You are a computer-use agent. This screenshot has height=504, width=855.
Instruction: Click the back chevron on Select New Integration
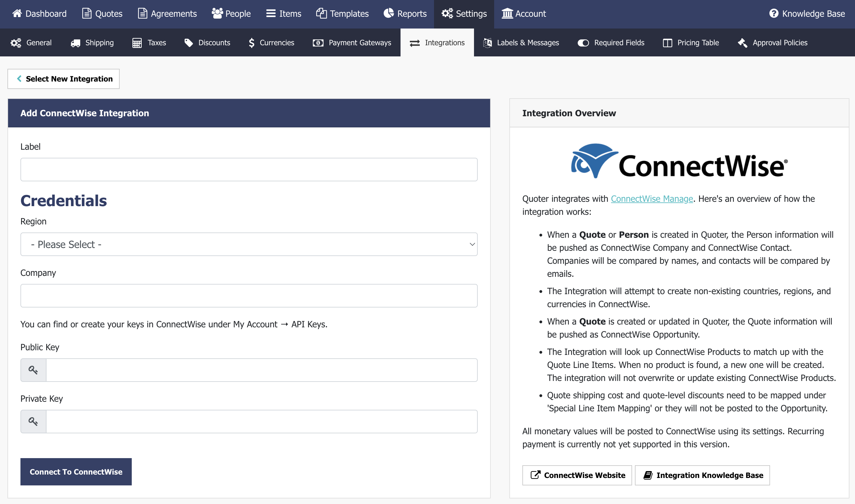point(19,78)
